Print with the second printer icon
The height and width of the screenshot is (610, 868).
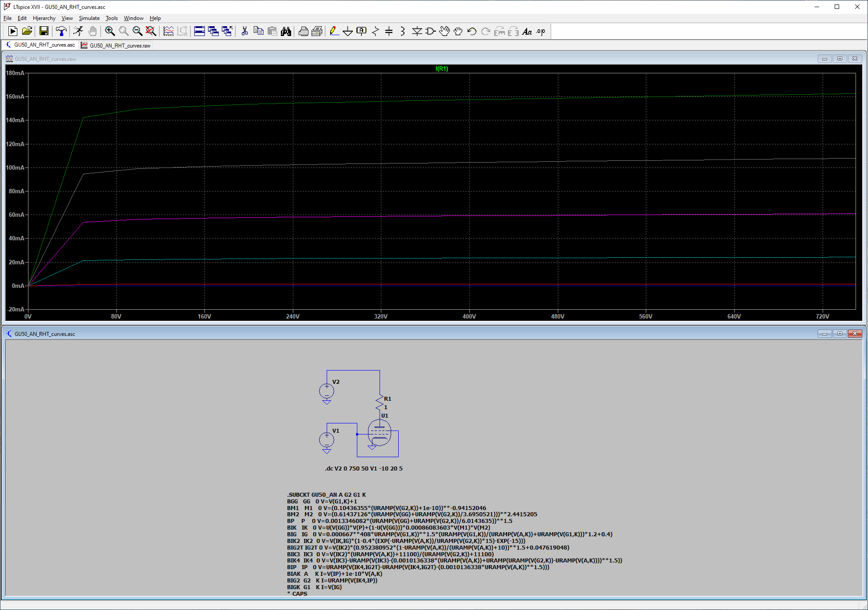pyautogui.click(x=317, y=31)
